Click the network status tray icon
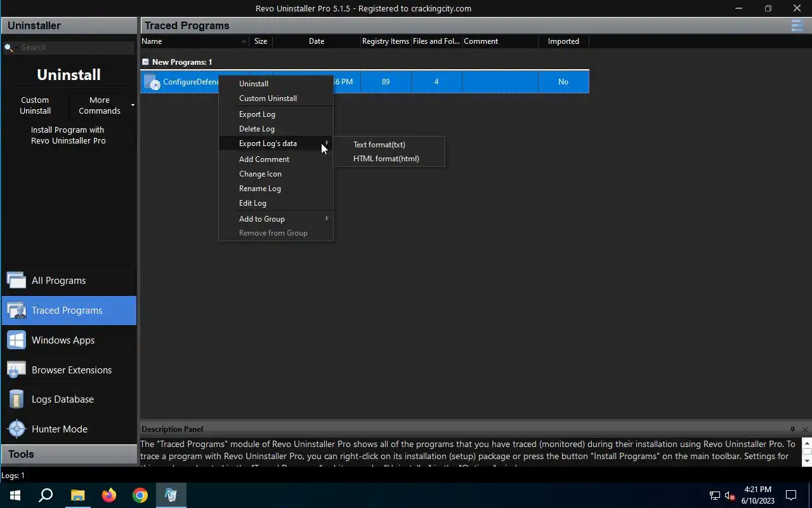Screen dimensions: 812x508 pos(714,496)
